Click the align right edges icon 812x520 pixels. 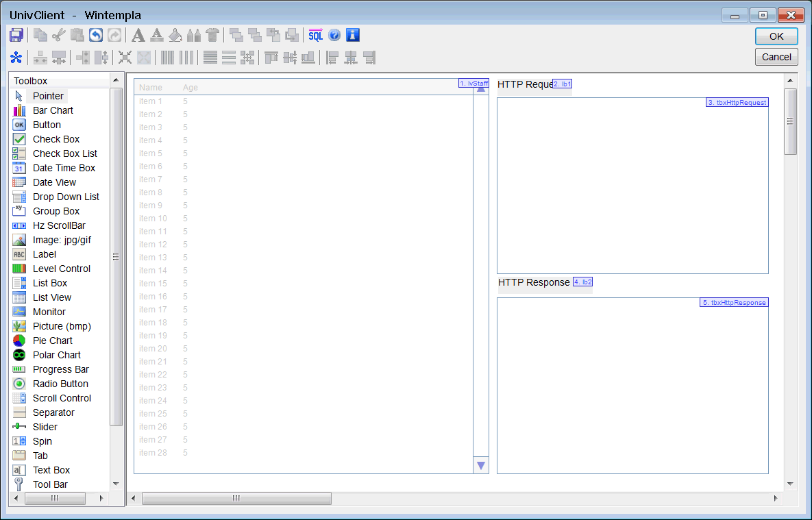tap(369, 58)
